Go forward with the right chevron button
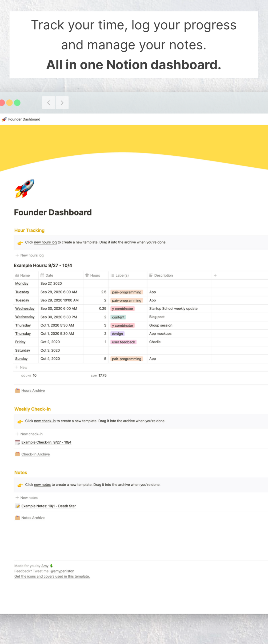Screen dimensions: 268x644 click(62, 103)
